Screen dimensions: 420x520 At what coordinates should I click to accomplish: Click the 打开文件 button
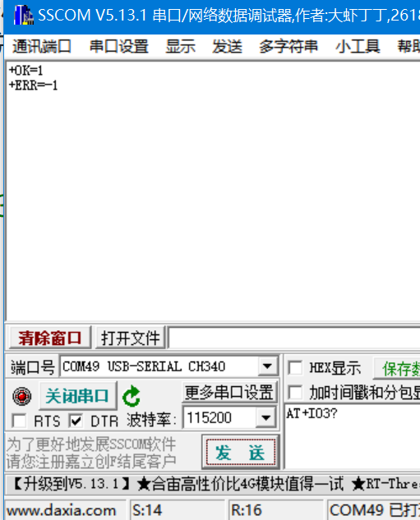(131, 338)
